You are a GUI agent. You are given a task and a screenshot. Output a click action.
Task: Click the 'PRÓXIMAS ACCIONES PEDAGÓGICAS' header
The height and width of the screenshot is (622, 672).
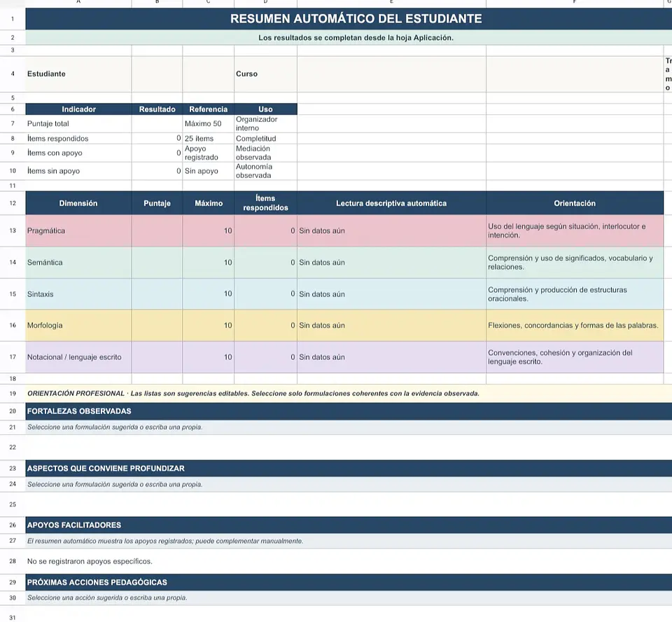(349, 583)
